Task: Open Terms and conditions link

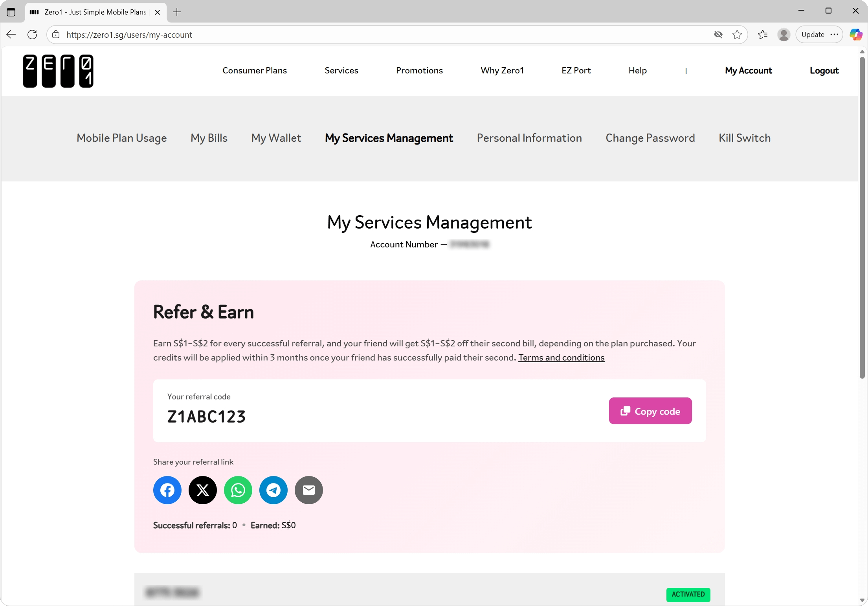Action: click(x=561, y=357)
